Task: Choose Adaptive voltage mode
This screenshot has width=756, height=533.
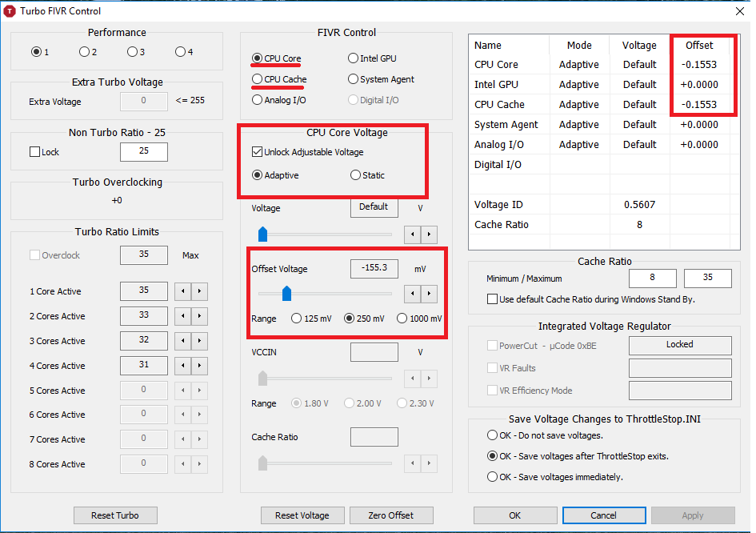Action: coord(257,175)
